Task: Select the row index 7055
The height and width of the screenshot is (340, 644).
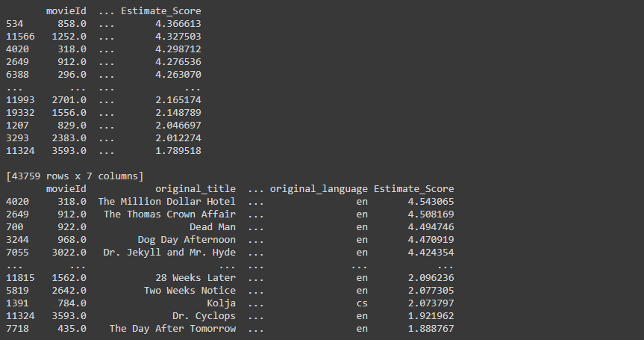Action: (x=17, y=253)
